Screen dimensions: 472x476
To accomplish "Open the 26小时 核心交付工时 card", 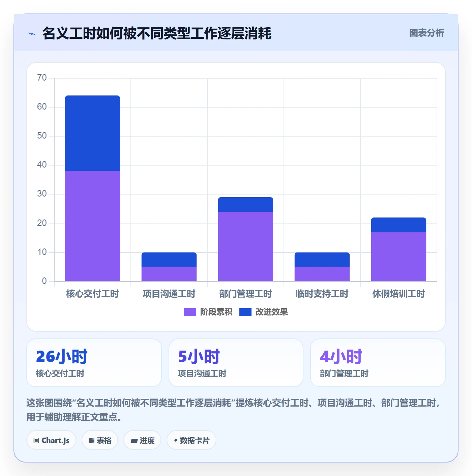I will [x=94, y=363].
